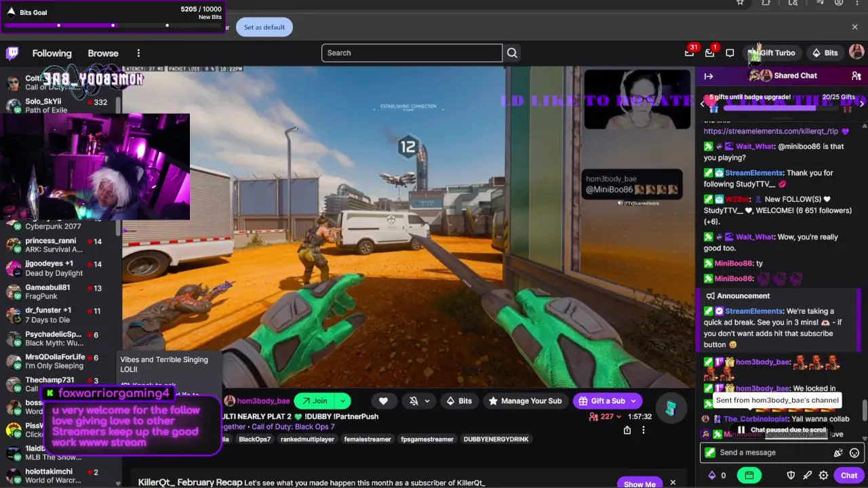
Task: Open jjgoodeyes sidebar channel
Action: coord(60,268)
